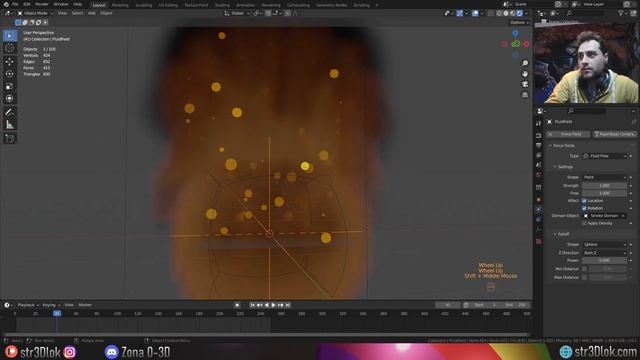This screenshot has width=640, height=360.
Task: Open the Texture properties tab
Action: pyautogui.click(x=539, y=241)
